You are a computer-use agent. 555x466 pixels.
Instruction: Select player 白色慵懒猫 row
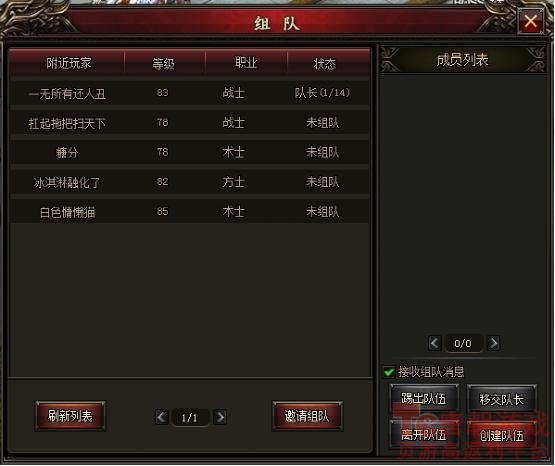[189, 212]
